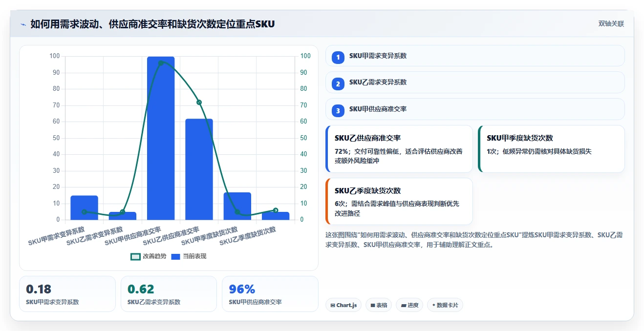The width and height of the screenshot is (644, 331).
Task: Click the 数据卡片 tag
Action: (445, 305)
